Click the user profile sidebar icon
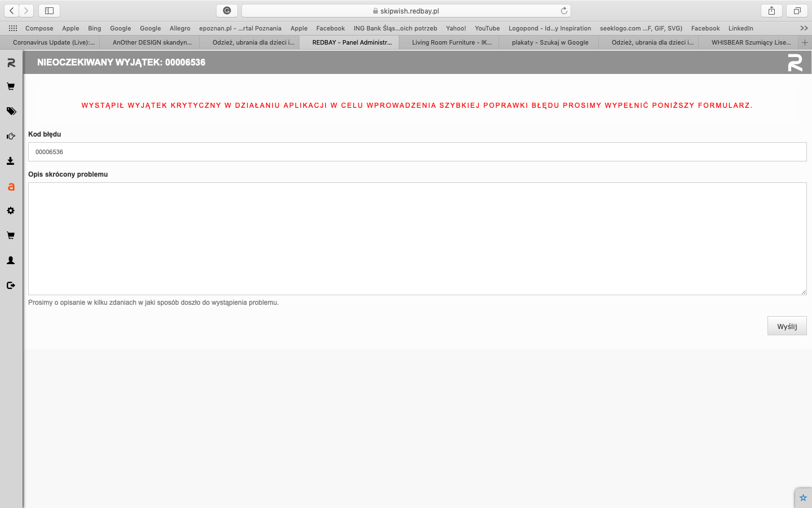This screenshot has height=508, width=812. point(11,260)
